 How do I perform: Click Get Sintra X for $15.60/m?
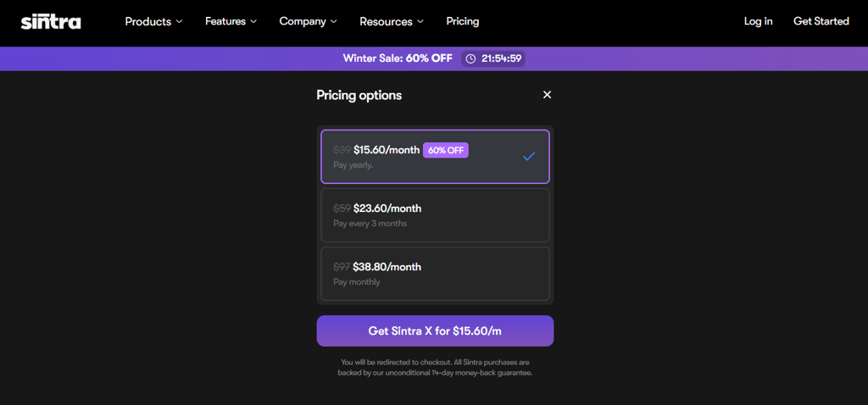click(435, 330)
